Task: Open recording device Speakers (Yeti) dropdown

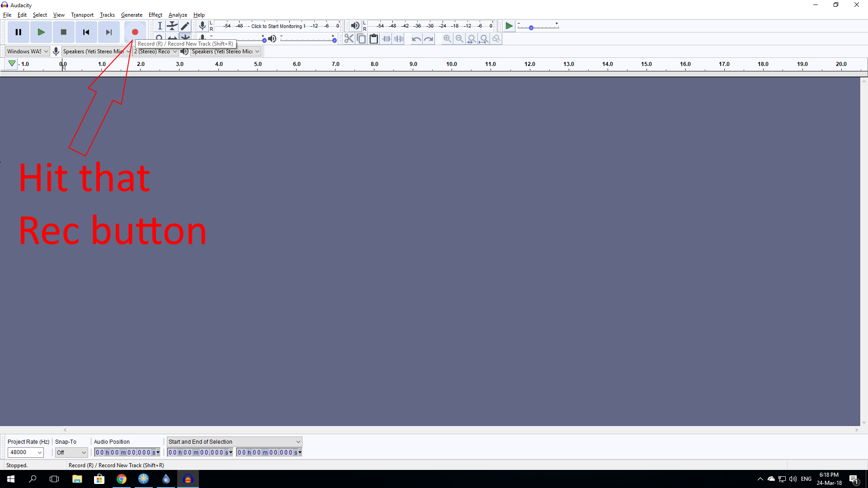Action: [x=96, y=52]
